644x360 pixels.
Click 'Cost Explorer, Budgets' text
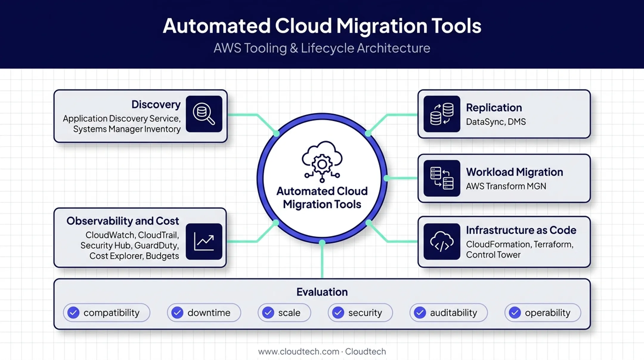click(134, 256)
